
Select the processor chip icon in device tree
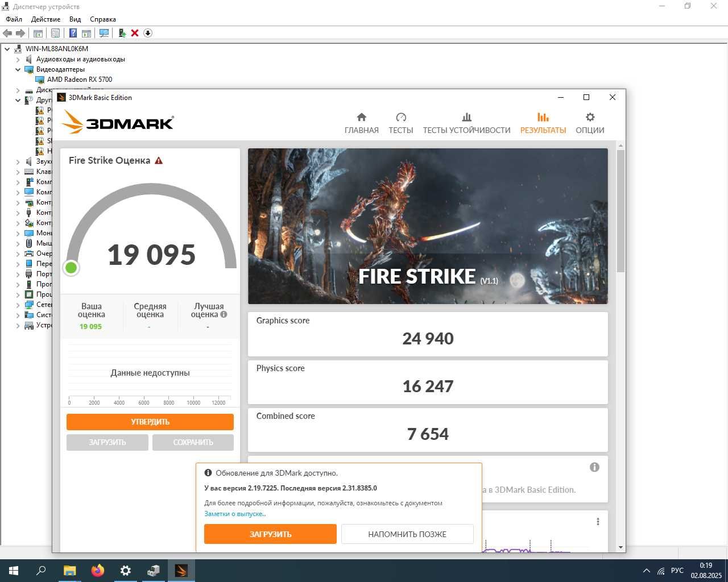(29, 294)
